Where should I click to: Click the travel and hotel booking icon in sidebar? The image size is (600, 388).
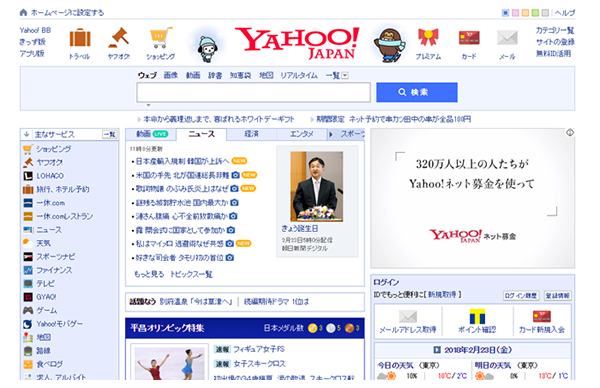point(28,189)
